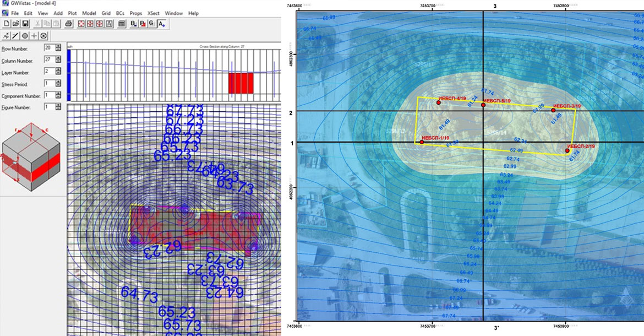Image resolution: width=644 pixels, height=336 pixels.
Task: Click the Paste clipboard icon
Action: [57, 24]
